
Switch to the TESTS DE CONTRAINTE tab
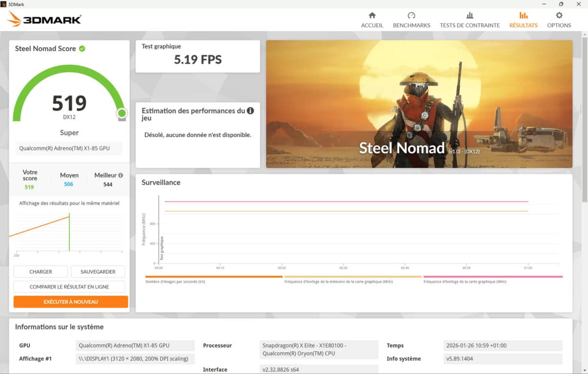tap(469, 25)
